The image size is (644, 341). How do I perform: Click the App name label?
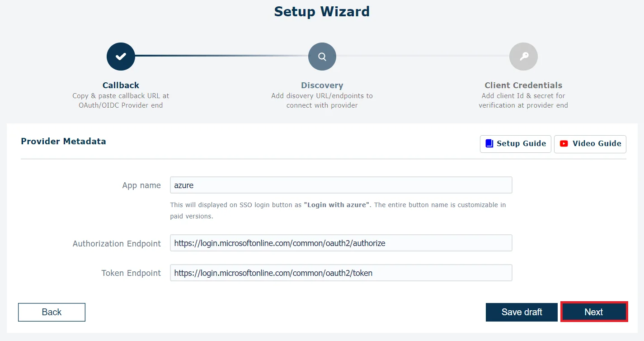tap(141, 185)
